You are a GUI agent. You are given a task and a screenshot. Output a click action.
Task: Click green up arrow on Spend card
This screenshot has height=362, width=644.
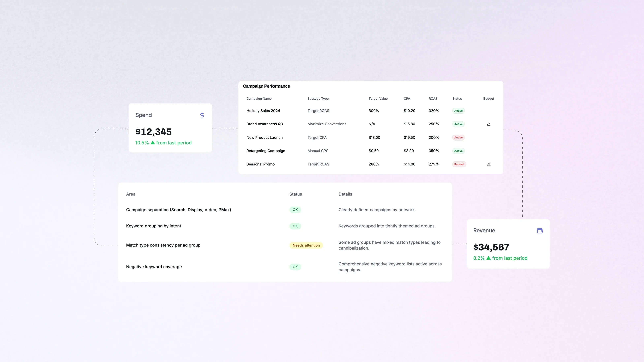[x=153, y=142]
